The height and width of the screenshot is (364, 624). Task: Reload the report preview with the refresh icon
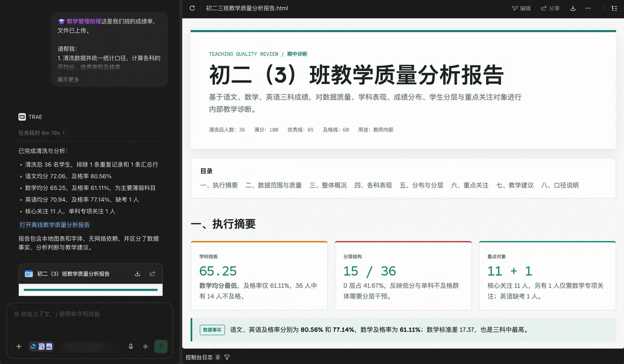coord(192,8)
